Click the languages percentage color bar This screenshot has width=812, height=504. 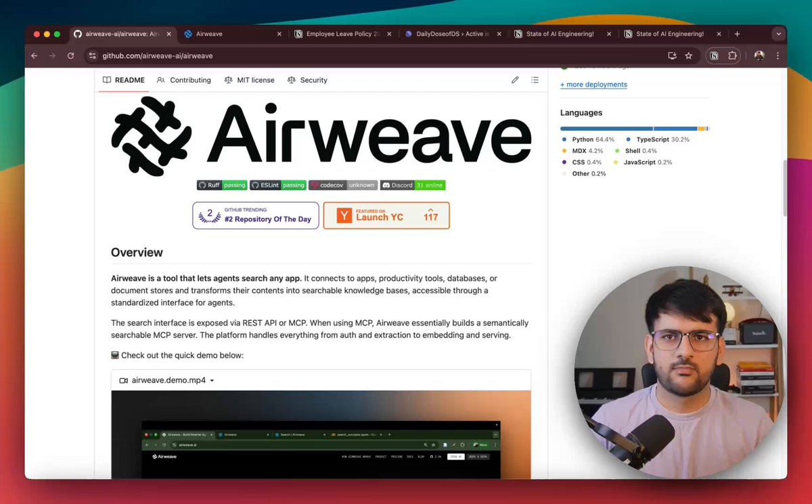point(635,129)
